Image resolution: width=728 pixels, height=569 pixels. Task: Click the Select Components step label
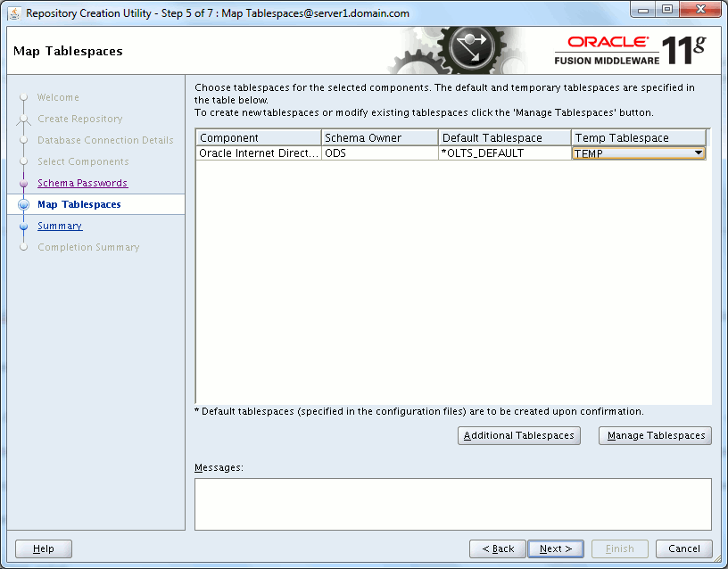[83, 161]
